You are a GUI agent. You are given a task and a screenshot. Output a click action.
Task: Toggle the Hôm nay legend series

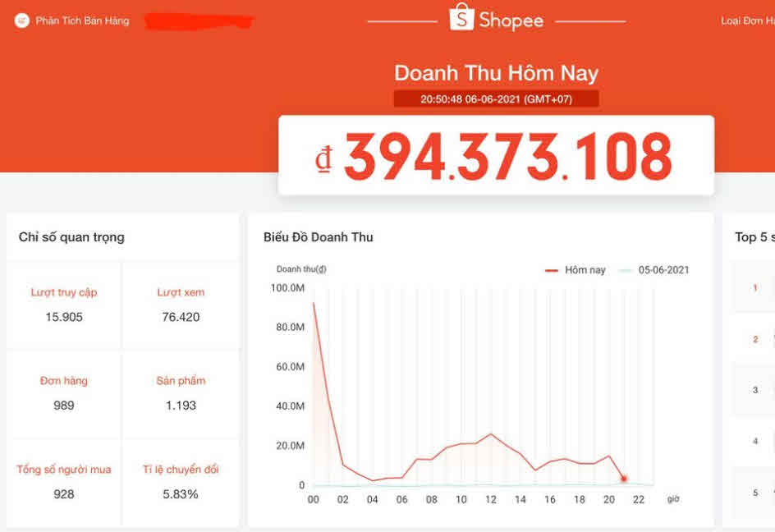coord(576,270)
